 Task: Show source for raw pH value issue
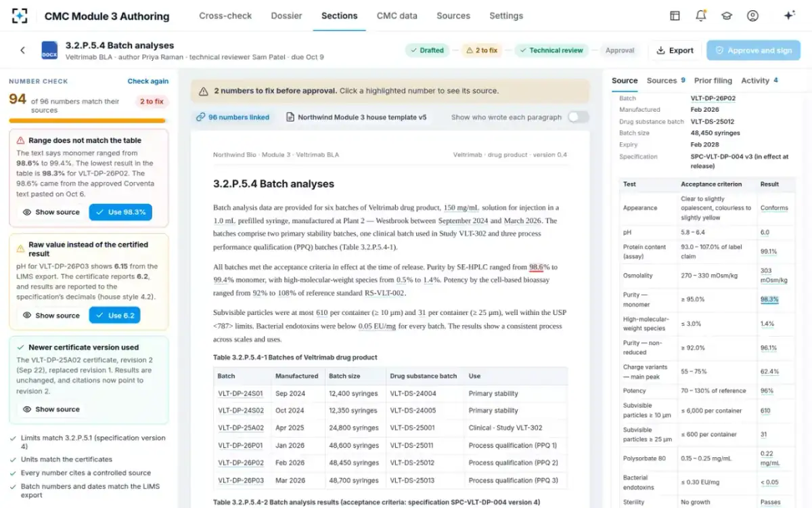[x=51, y=315]
